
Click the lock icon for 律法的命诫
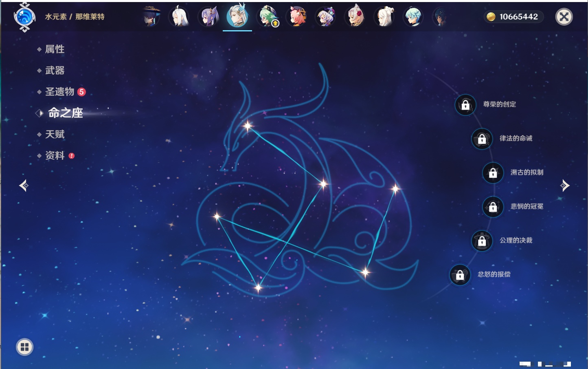pyautogui.click(x=482, y=139)
